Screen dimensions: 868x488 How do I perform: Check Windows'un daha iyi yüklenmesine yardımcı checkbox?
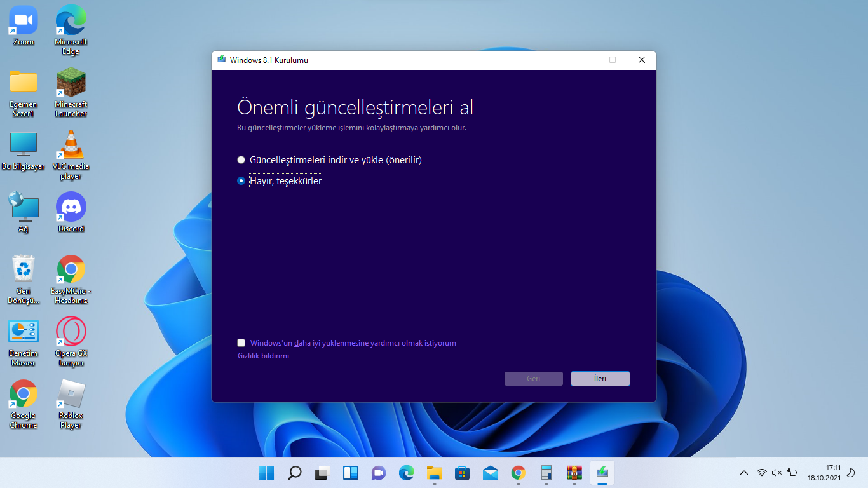(x=241, y=342)
